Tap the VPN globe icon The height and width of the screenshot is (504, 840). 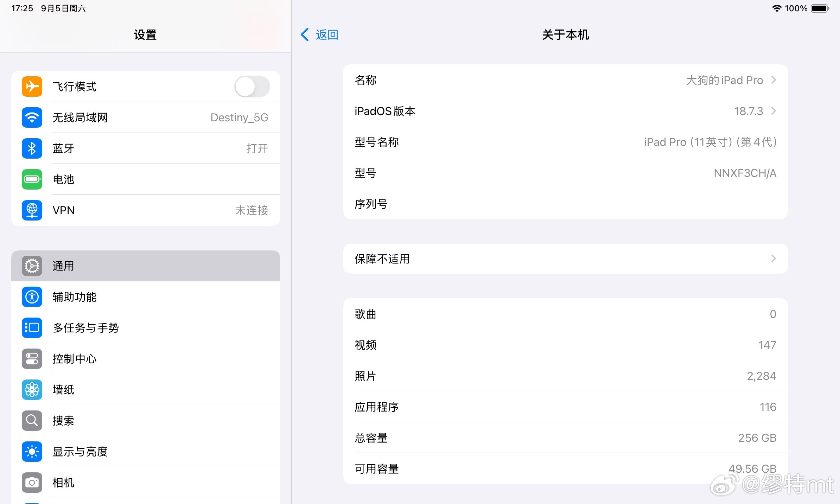pos(32,210)
